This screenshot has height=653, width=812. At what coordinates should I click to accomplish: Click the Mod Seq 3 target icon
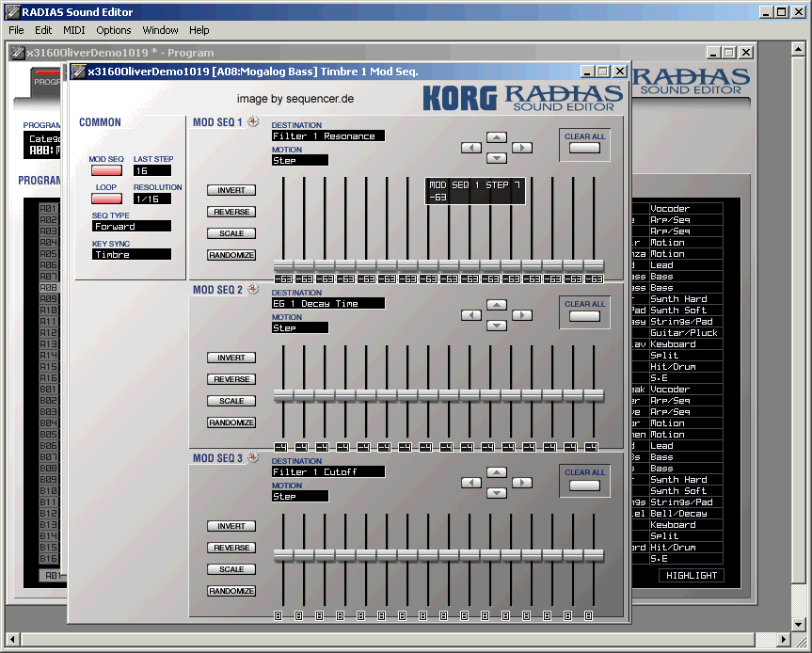click(x=253, y=457)
